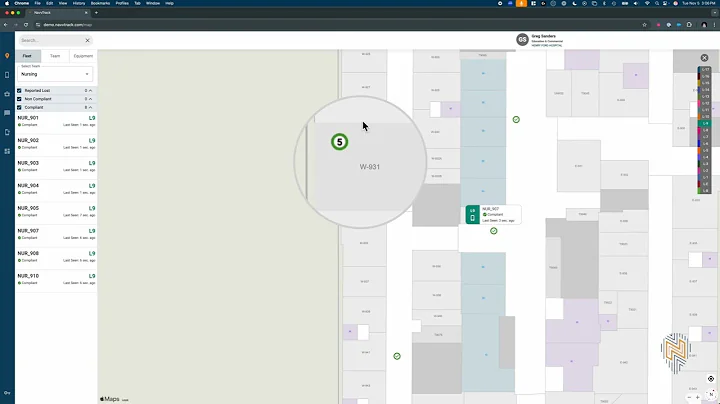Click compliant marker below NUR_907 popup

pos(494,231)
